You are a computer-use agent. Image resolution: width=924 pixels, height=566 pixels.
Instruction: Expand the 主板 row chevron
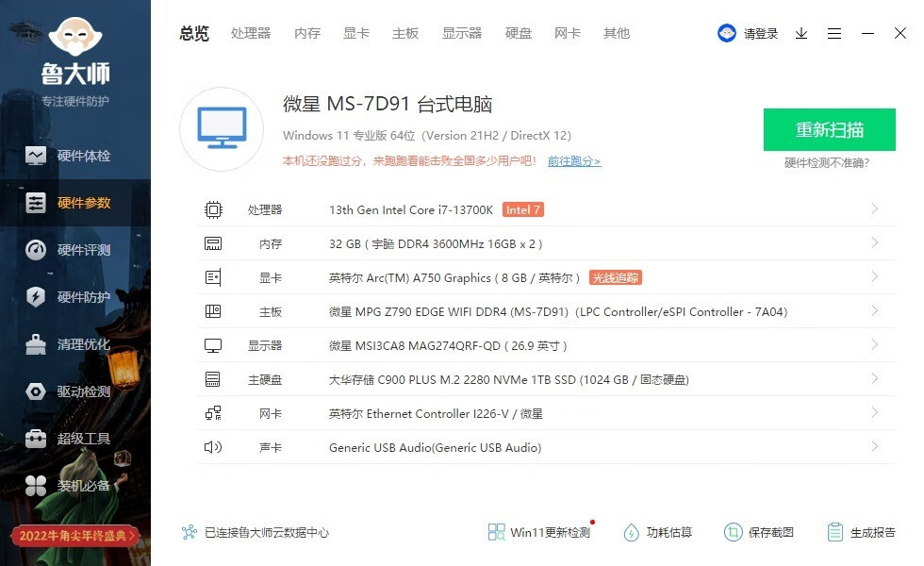click(875, 310)
